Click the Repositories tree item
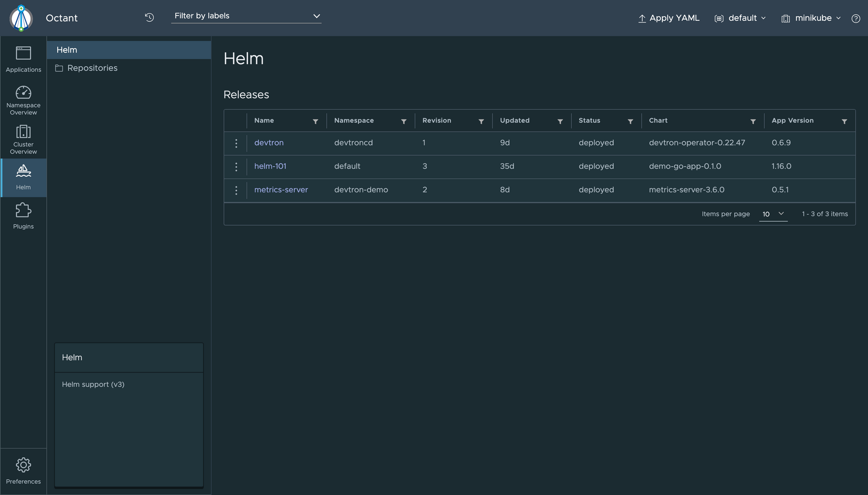The height and width of the screenshot is (495, 868). tap(92, 67)
